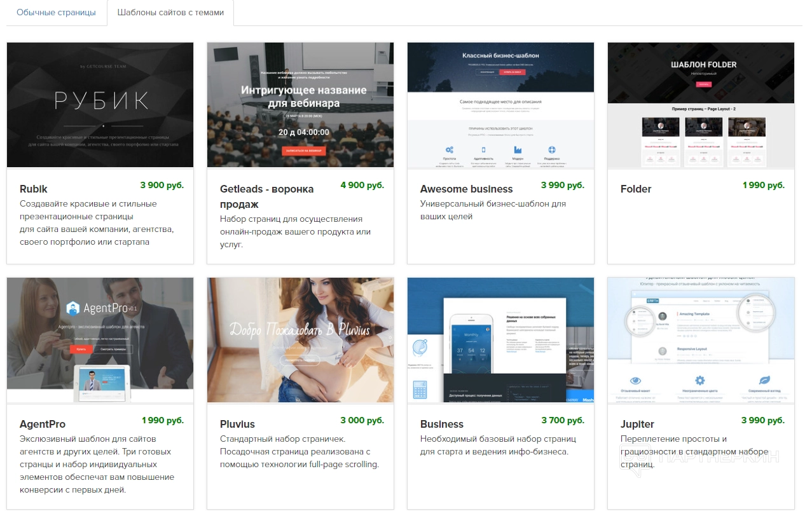Click the Простота gears icon in Awesome business preview
This screenshot has width=812, height=511.
450,150
